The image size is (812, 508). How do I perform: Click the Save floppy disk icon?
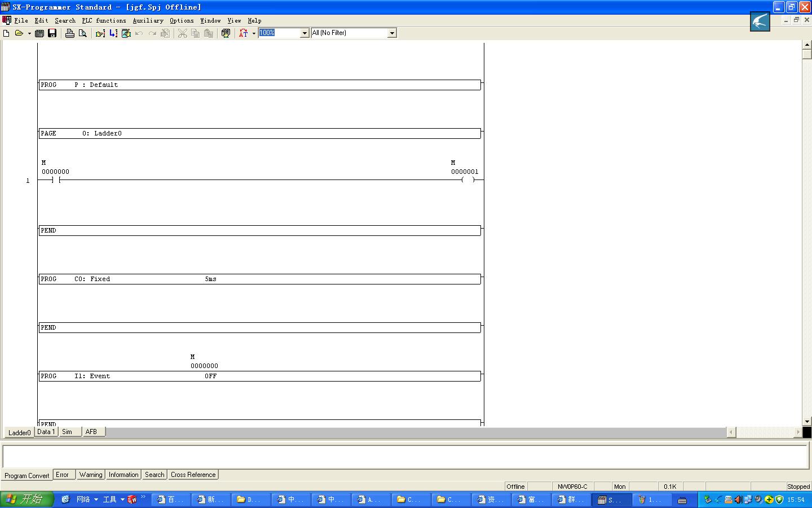52,33
